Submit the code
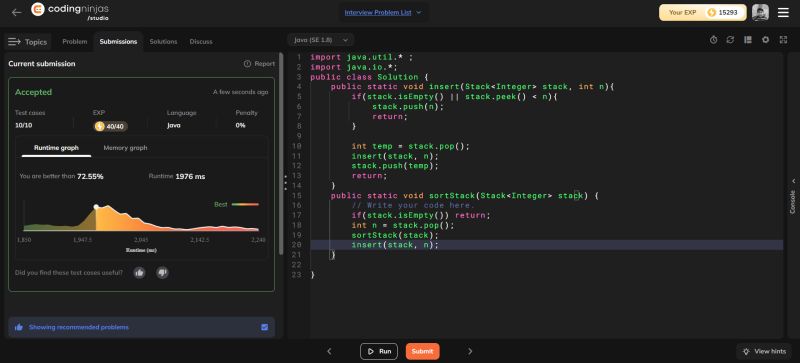 pos(422,351)
